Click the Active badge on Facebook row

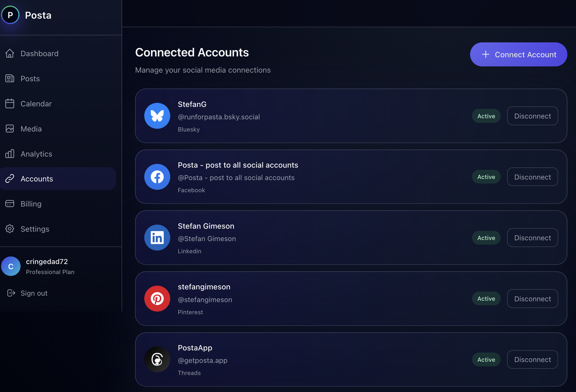tap(486, 177)
